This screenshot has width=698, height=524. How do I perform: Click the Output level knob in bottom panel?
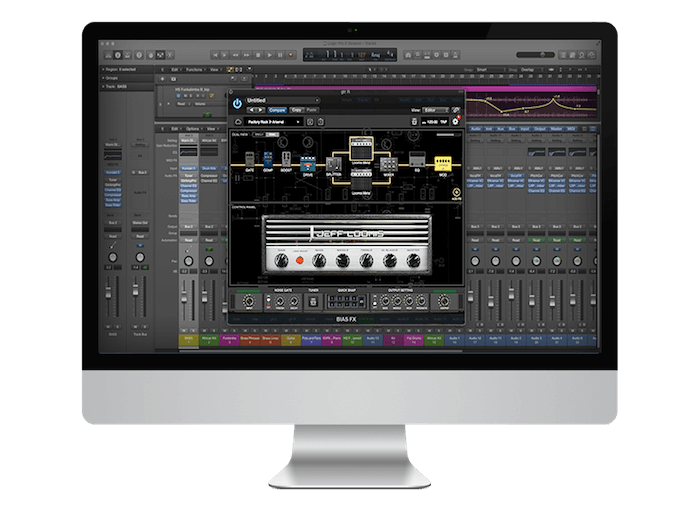click(444, 301)
